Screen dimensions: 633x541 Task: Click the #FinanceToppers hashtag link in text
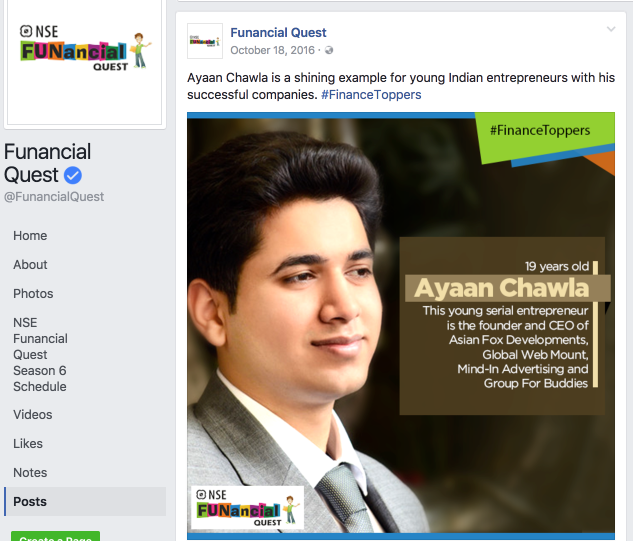tap(371, 94)
